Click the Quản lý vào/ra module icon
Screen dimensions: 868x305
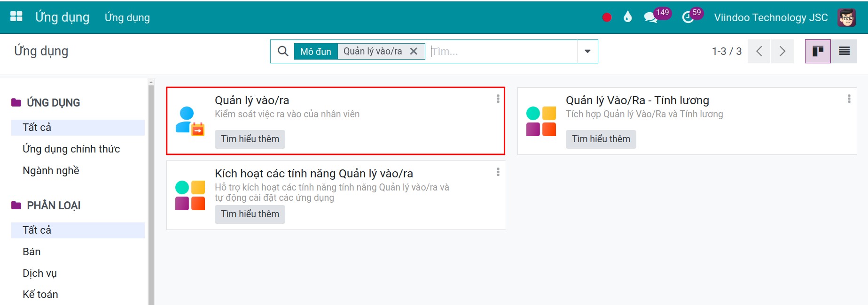pyautogui.click(x=190, y=121)
